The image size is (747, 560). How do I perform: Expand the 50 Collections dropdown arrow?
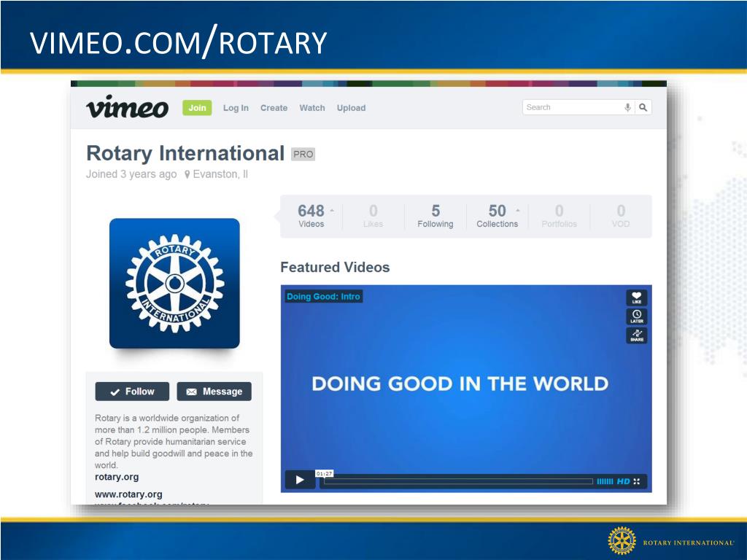coord(518,210)
